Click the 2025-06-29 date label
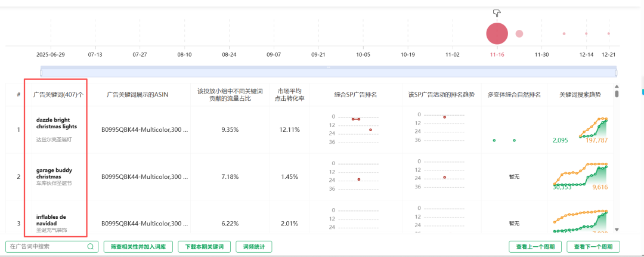 click(51, 55)
